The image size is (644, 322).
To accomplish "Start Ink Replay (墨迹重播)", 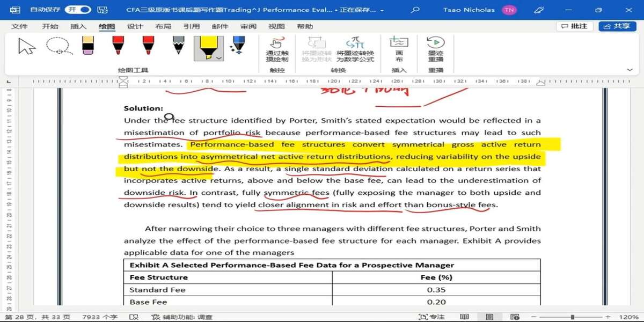I will click(x=435, y=49).
